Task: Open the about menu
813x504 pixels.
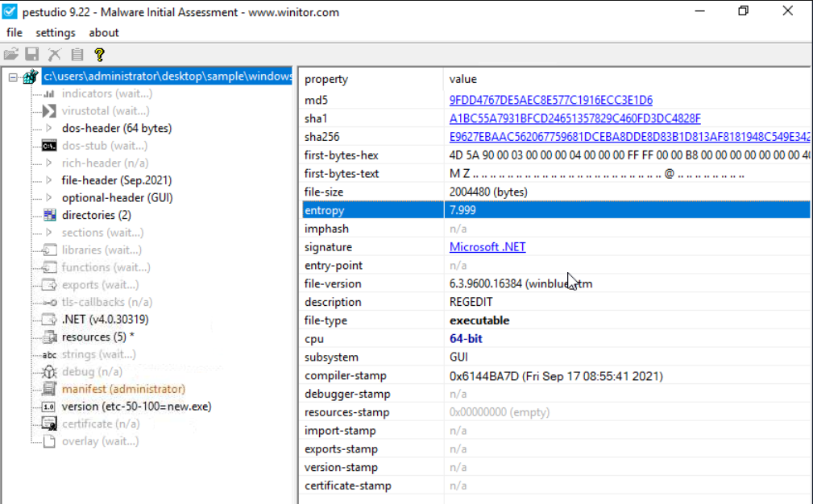Action: (104, 33)
